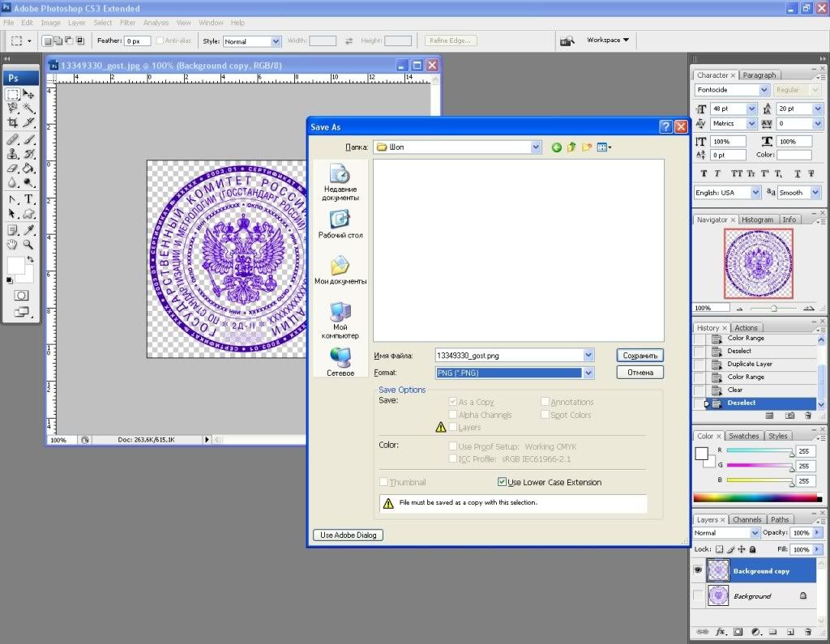Click the Сохранить save button
The width and height of the screenshot is (830, 644).
tap(640, 356)
